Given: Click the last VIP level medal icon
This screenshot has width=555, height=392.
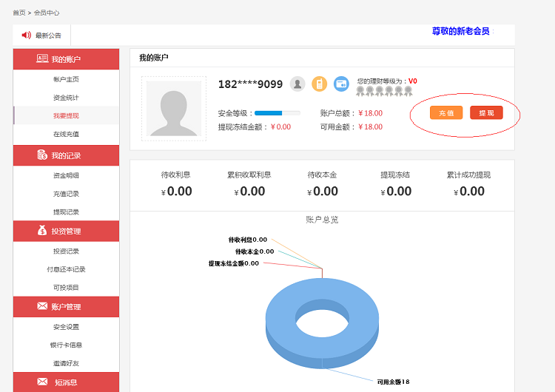Looking at the screenshot, I should (408, 91).
